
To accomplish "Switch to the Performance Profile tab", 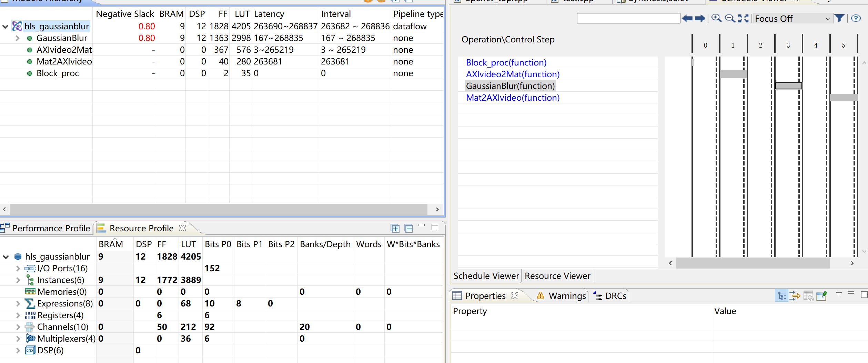I will pos(51,228).
